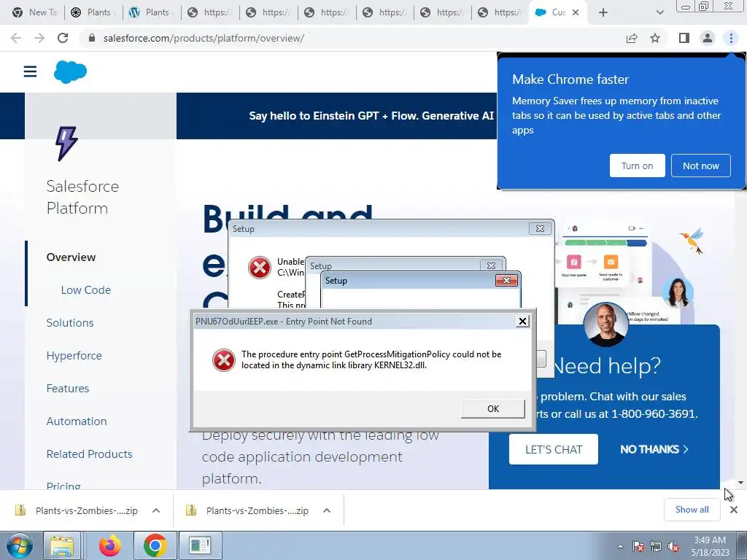Open the Salesforce hamburger menu
The width and height of the screenshot is (747, 560).
(x=30, y=71)
